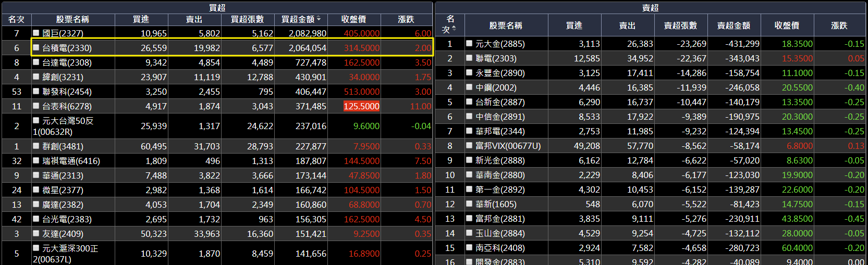Check the box next to 中鋼(2002)

469,87
